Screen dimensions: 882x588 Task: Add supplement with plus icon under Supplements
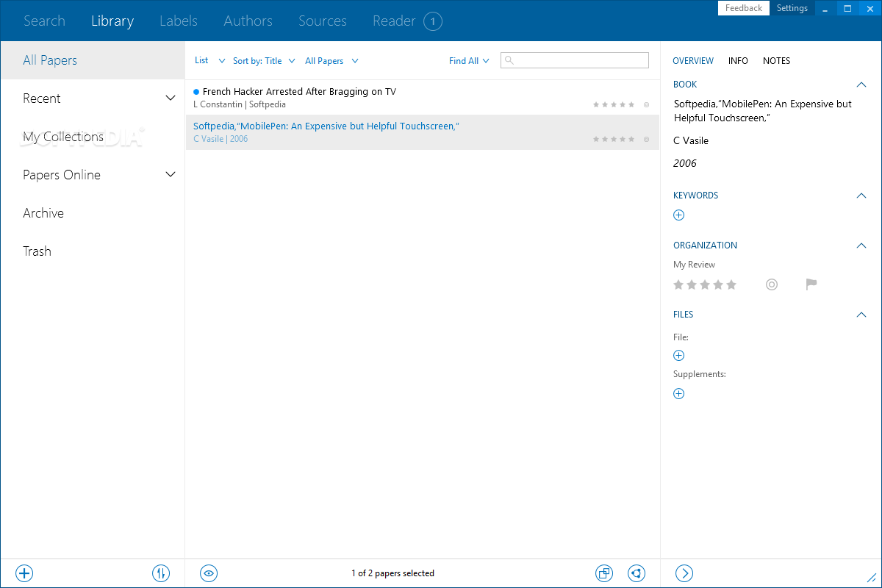[679, 393]
